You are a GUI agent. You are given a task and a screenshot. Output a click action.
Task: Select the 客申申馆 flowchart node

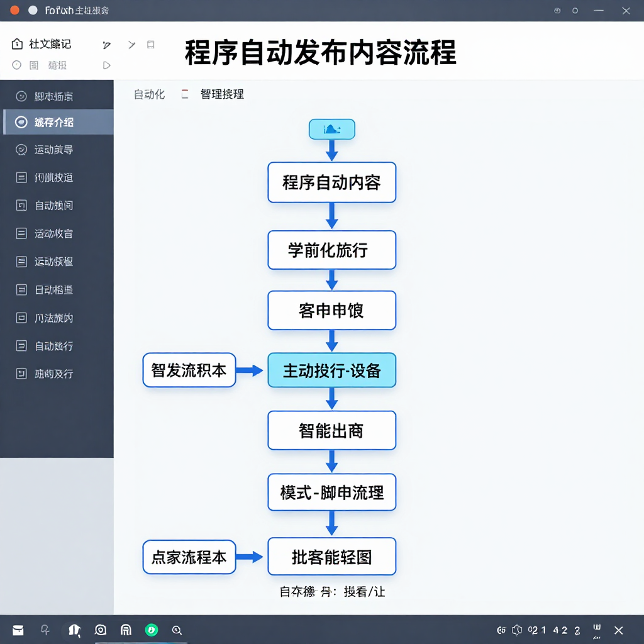pyautogui.click(x=332, y=311)
